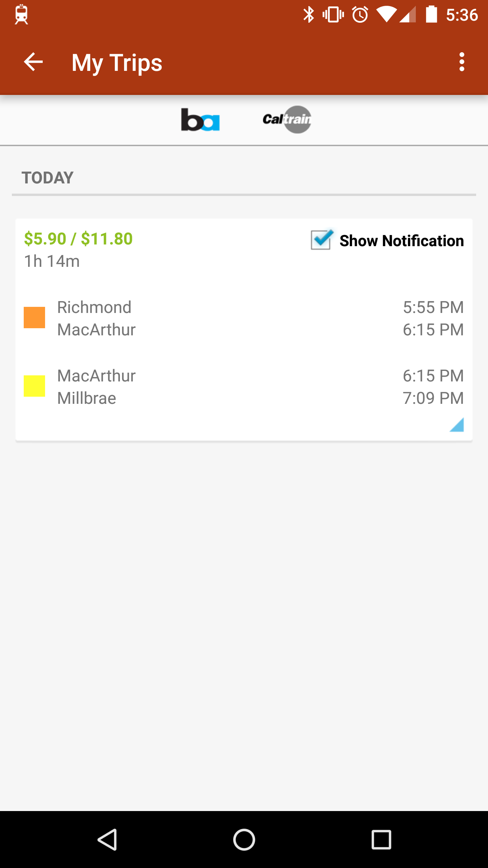Uncheck the Show Notification checkbox
This screenshot has width=488, height=868.
pos(321,240)
